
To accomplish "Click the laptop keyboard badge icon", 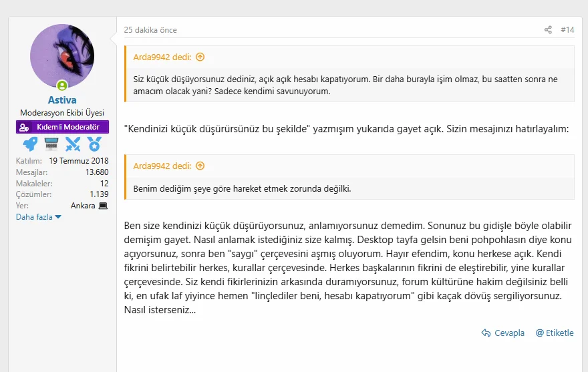I will point(51,144).
